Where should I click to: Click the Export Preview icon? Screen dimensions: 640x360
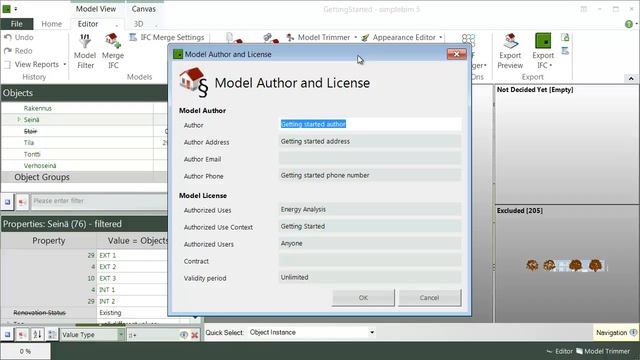point(510,41)
